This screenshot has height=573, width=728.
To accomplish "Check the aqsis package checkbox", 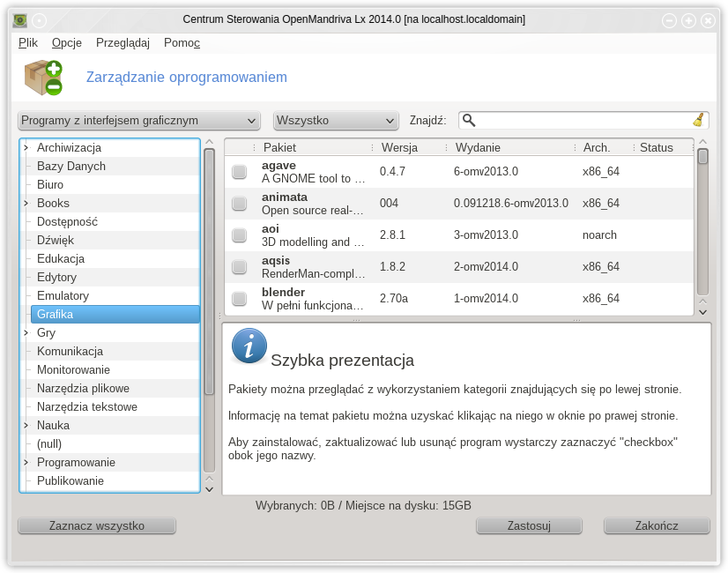I will [x=240, y=266].
